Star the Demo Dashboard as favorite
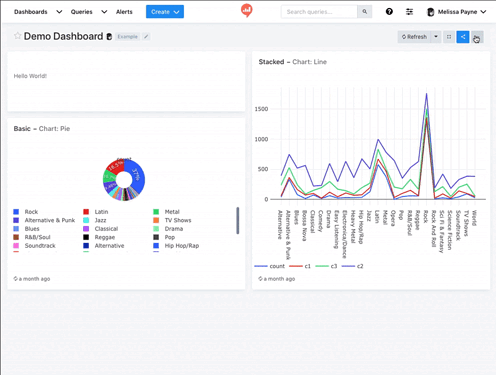This screenshot has height=375, width=496. tap(17, 36)
